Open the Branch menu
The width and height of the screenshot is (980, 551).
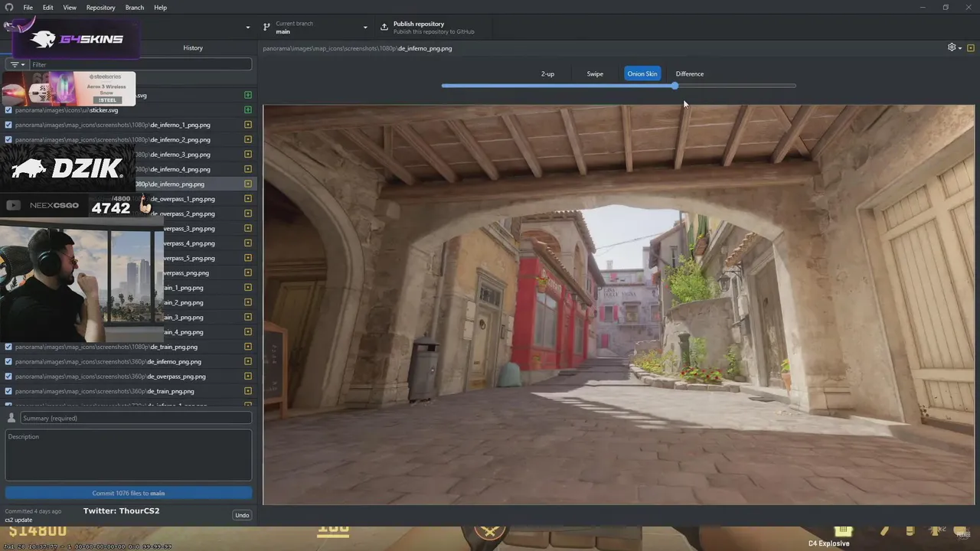click(x=134, y=8)
